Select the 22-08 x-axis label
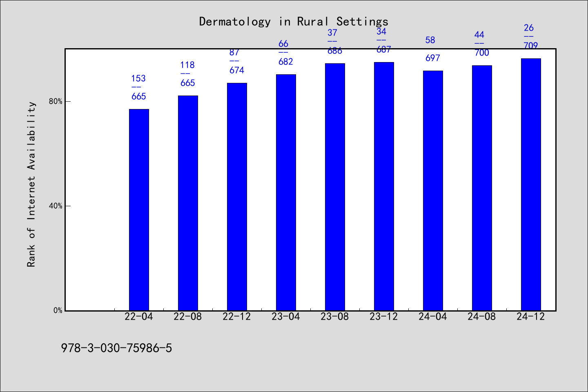The width and height of the screenshot is (588, 392). (x=188, y=317)
